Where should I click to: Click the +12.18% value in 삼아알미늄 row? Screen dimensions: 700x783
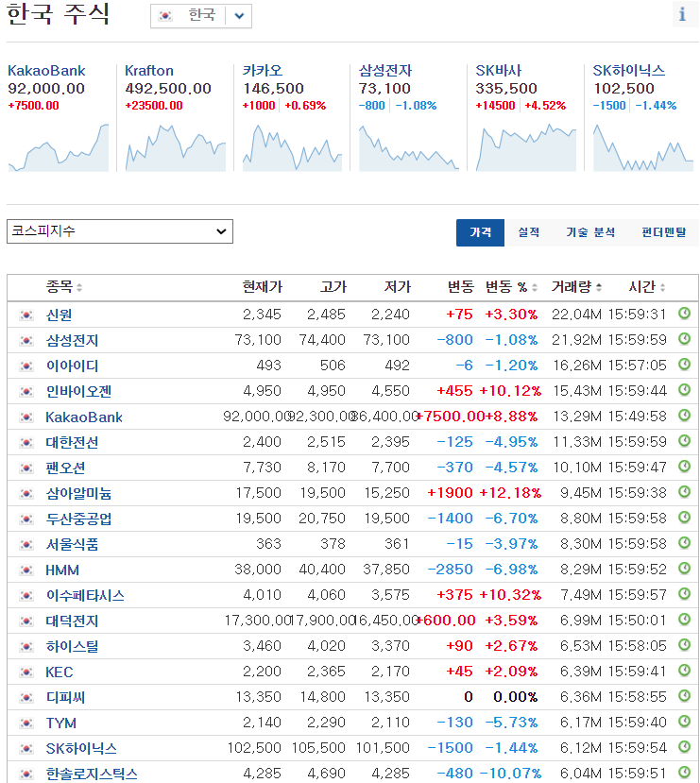[x=510, y=493]
